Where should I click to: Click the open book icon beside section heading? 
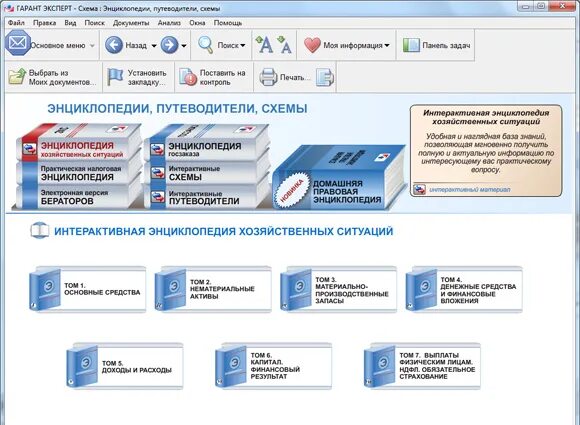point(40,230)
